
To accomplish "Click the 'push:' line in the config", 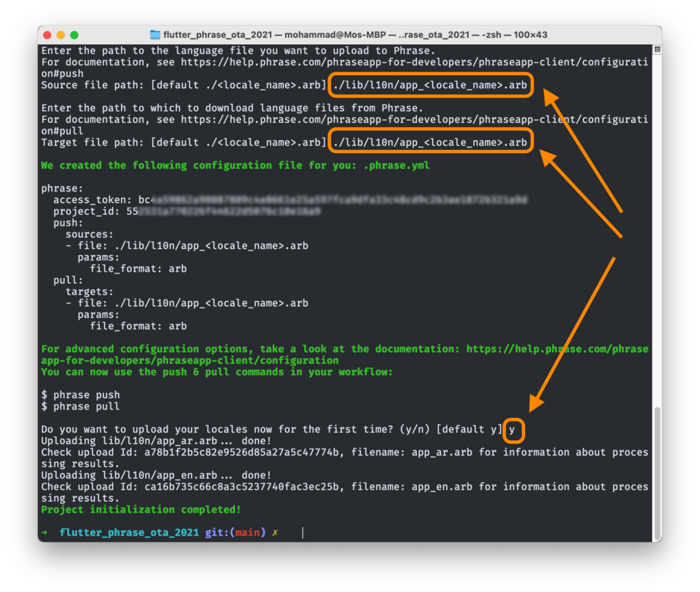I will pyautogui.click(x=68, y=223).
